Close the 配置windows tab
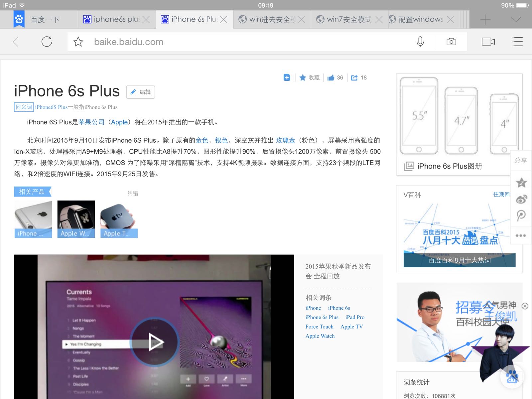Image resolution: width=532 pixels, height=399 pixels. coord(451,20)
